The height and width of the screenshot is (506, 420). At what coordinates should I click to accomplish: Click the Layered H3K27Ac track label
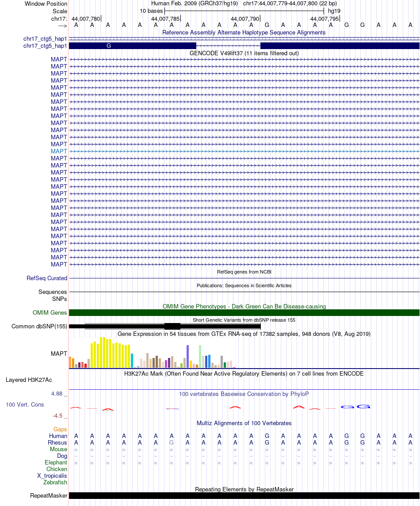(29, 380)
